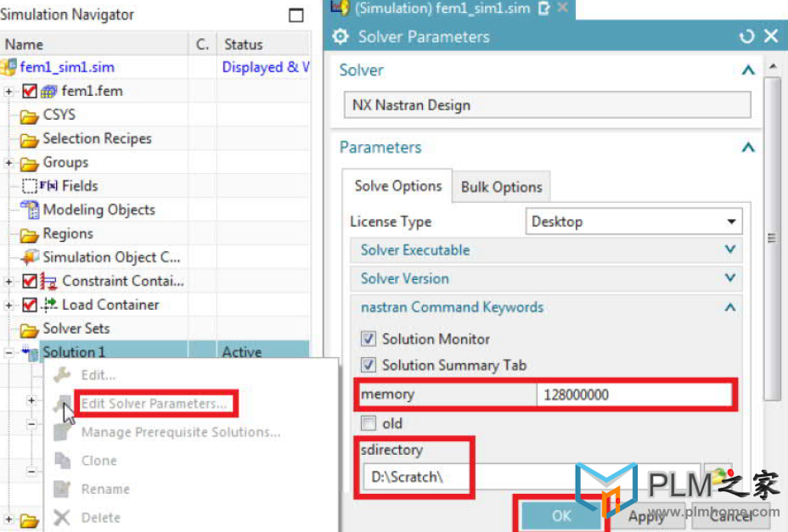Close the Solver Parameters dialog
This screenshot has width=788, height=532.
coord(771,36)
